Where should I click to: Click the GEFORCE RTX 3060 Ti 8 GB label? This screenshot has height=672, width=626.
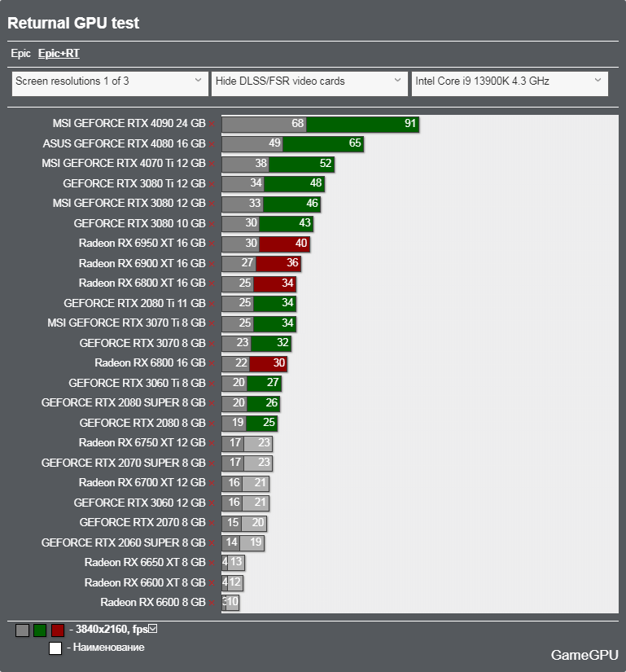137,383
